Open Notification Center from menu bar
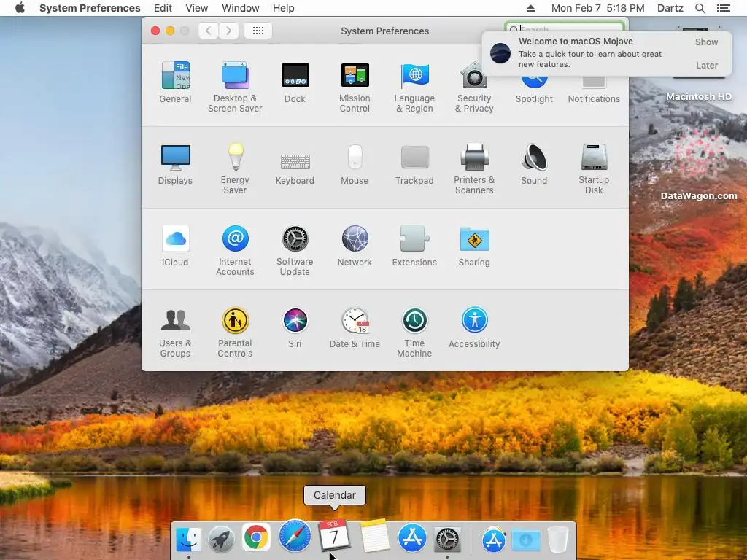 [723, 8]
